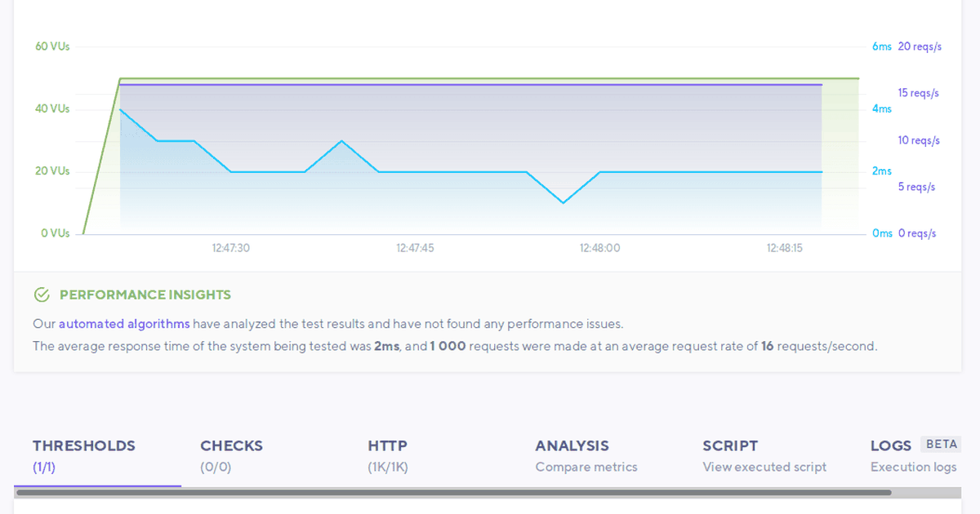Click the Execution logs subtitle

point(913,467)
